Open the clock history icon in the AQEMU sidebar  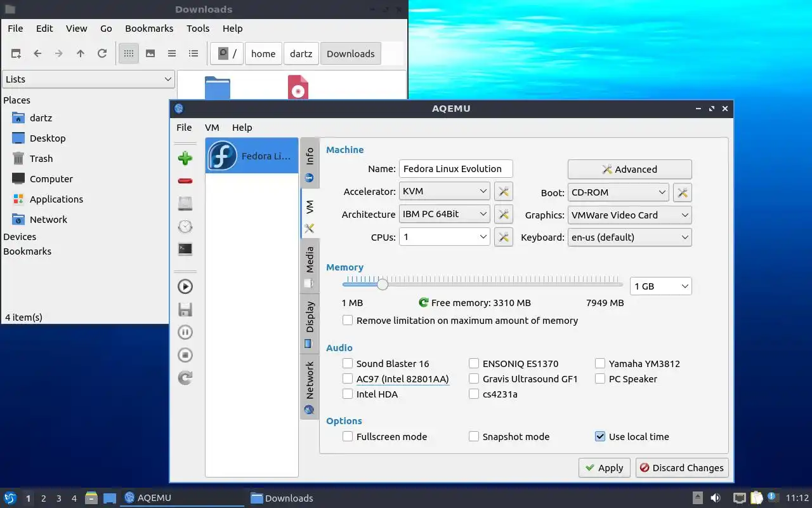[185, 227]
